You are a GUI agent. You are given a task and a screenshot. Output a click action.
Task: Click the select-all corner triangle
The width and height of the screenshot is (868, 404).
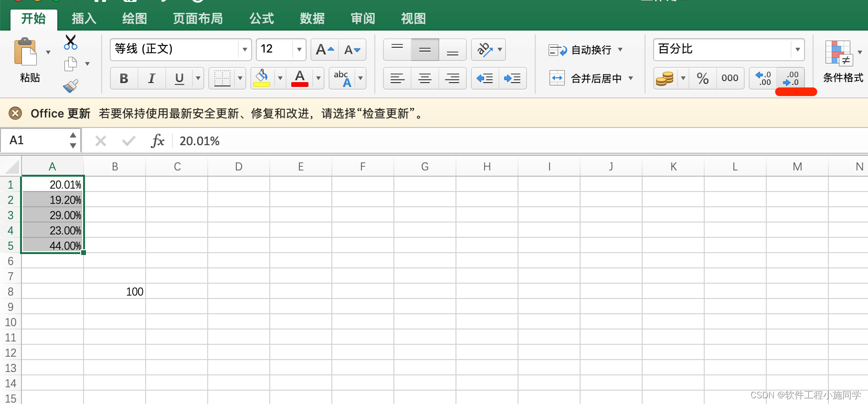click(11, 167)
